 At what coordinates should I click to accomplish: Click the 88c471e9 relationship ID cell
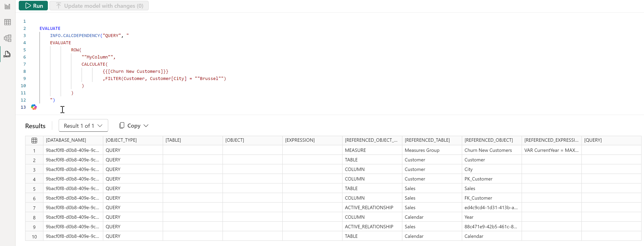click(492, 227)
